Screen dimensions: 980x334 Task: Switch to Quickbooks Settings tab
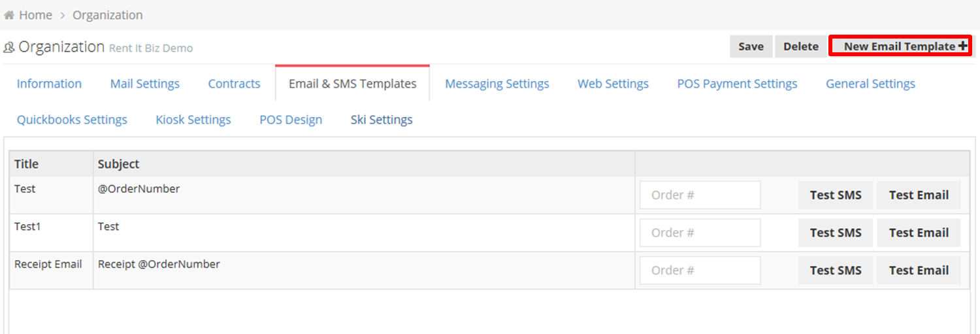click(72, 120)
